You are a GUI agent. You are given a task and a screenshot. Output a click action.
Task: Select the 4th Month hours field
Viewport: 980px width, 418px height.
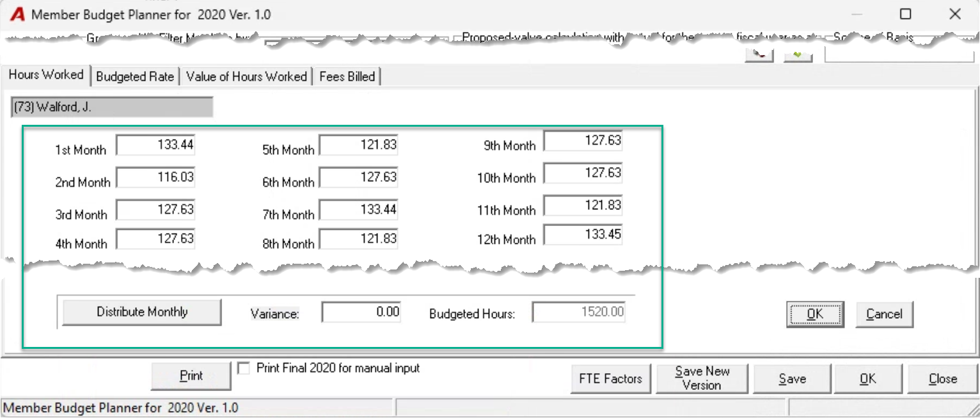pyautogui.click(x=155, y=239)
